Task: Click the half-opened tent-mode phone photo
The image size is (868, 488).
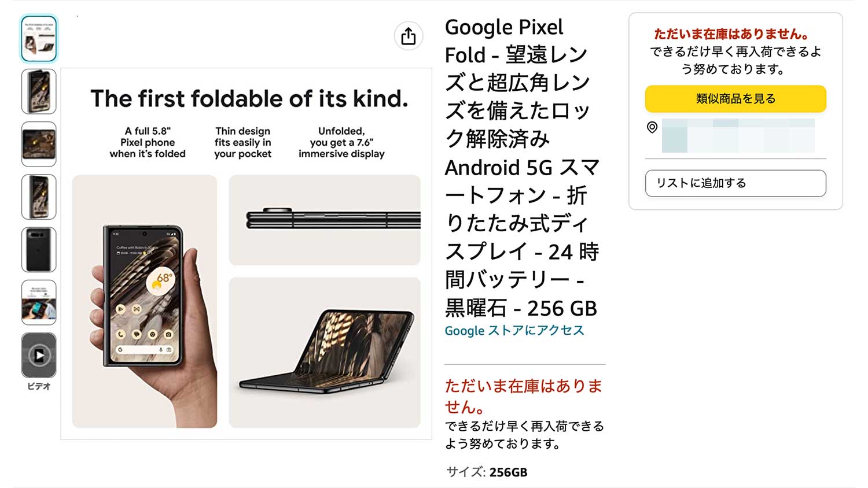Action: (325, 352)
